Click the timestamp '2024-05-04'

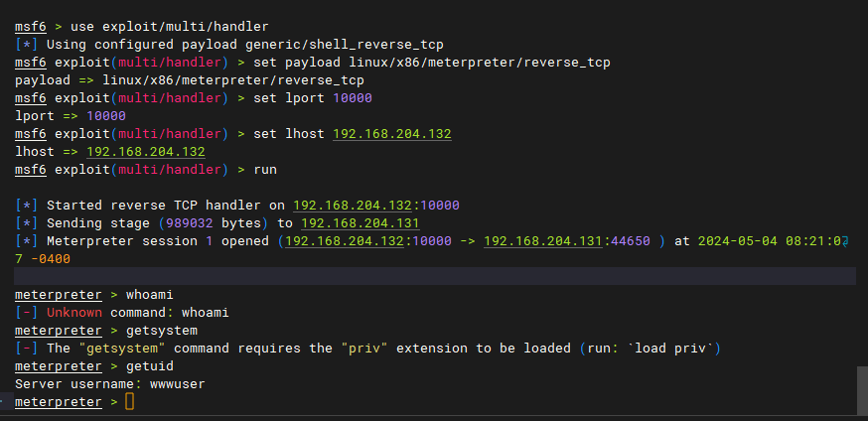[737, 241]
